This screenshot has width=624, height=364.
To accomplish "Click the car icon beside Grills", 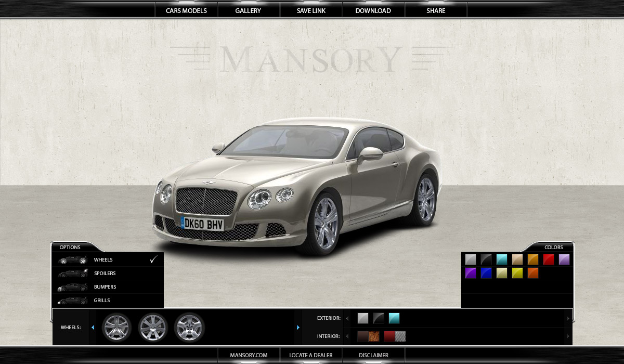I will [72, 300].
